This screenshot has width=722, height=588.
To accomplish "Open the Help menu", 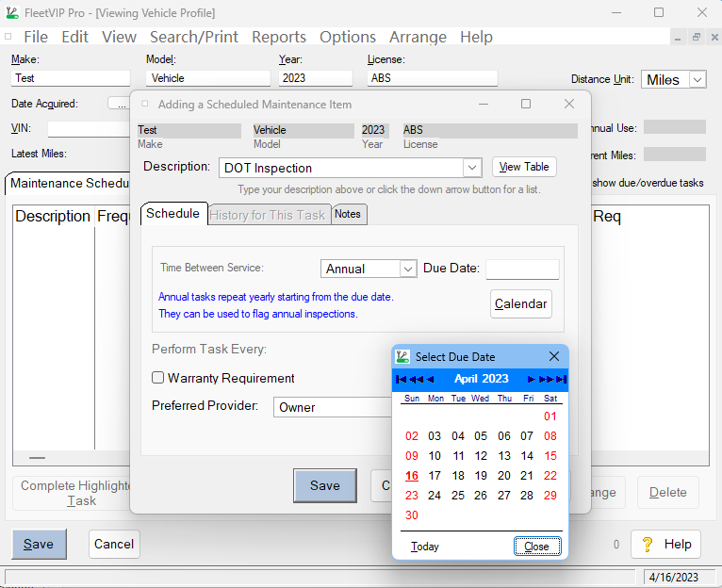I will (476, 37).
